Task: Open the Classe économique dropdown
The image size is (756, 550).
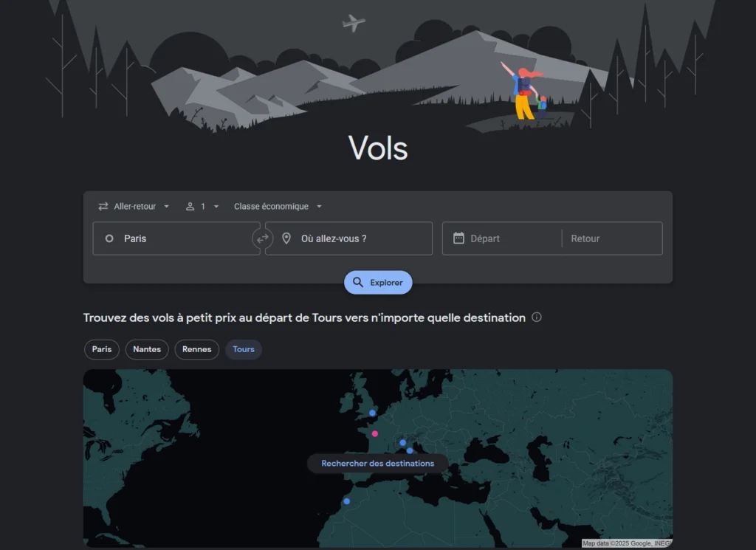Action: pyautogui.click(x=278, y=206)
